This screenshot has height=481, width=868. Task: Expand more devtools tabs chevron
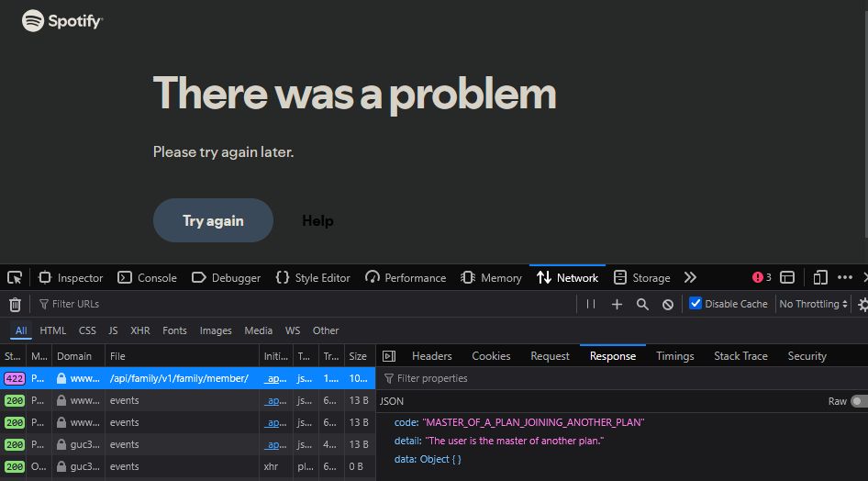[690, 277]
